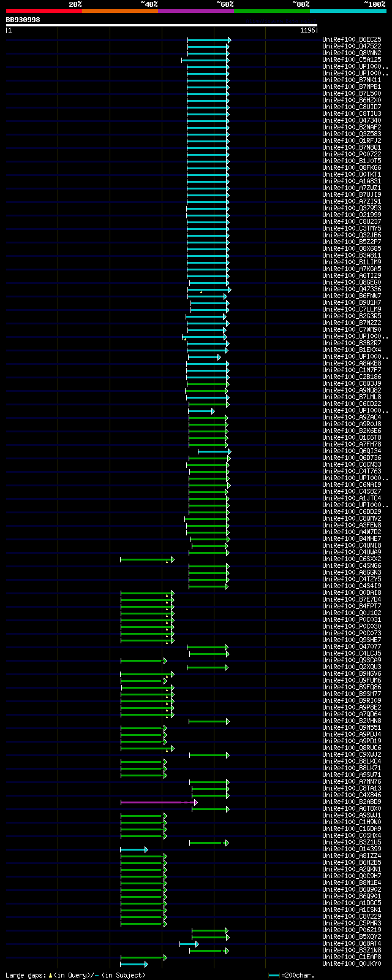The width and height of the screenshot is (392, 980).
Task: Select the UniRef100_C8Q3J9 label
Action: tap(352, 384)
